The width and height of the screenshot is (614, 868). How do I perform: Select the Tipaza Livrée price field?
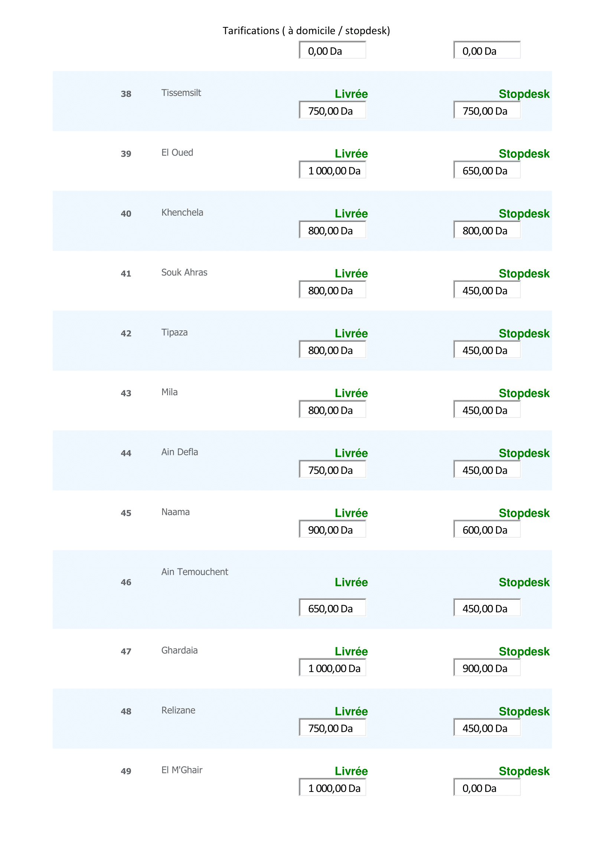pos(332,350)
